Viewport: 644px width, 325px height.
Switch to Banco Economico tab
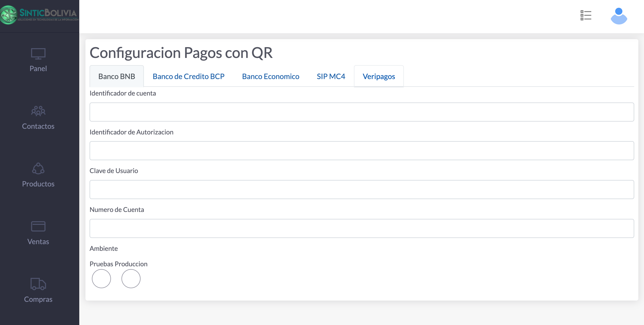pyautogui.click(x=271, y=76)
